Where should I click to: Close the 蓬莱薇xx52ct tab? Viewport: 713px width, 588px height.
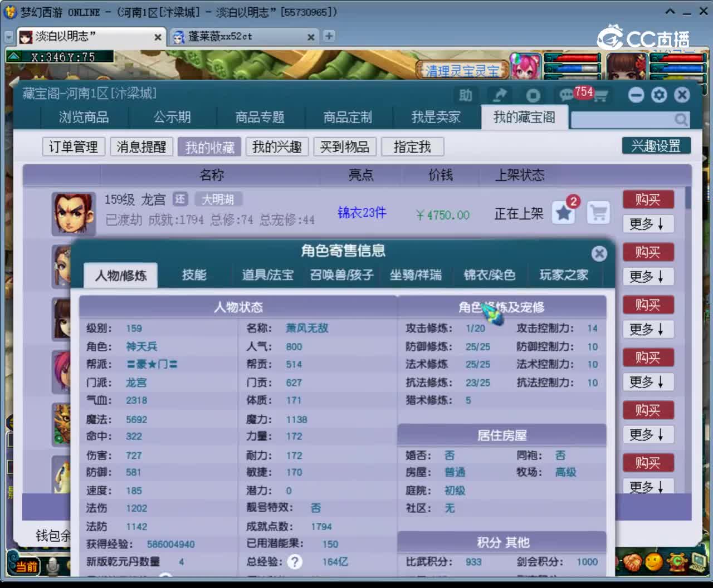pyautogui.click(x=311, y=37)
